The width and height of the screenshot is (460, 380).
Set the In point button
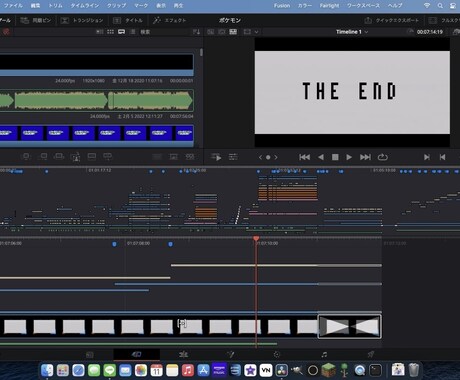point(427,157)
